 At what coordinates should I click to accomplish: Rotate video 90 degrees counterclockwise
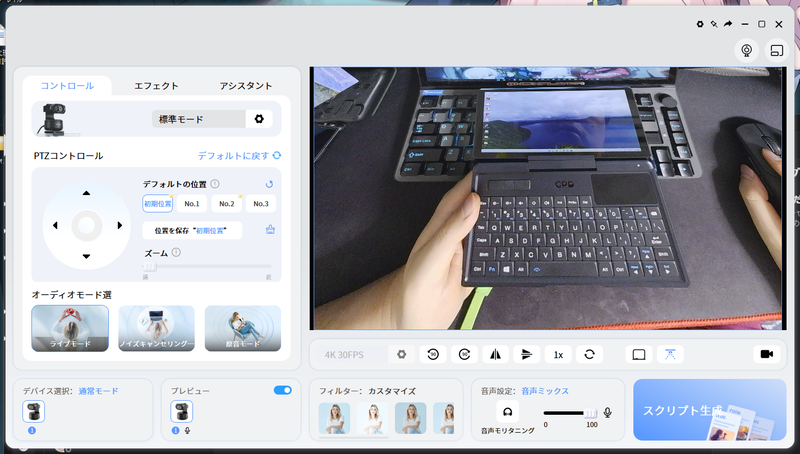coord(433,354)
